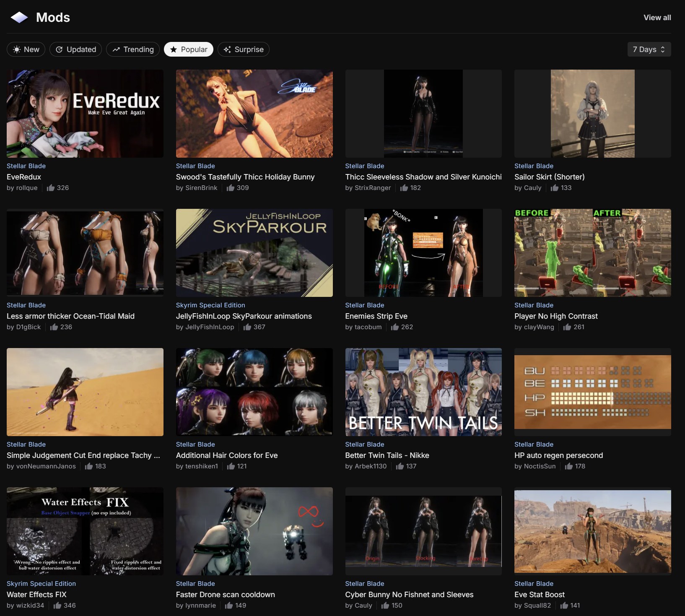Image resolution: width=685 pixels, height=616 pixels.
Task: Click Stellar Blade label above Eve Stat Boost
Action: [534, 584]
